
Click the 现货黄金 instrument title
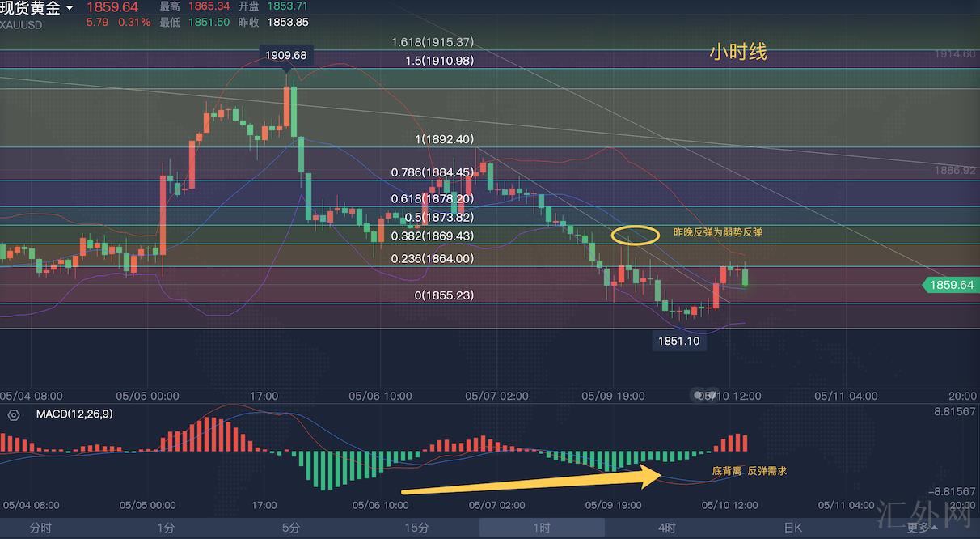(x=30, y=8)
